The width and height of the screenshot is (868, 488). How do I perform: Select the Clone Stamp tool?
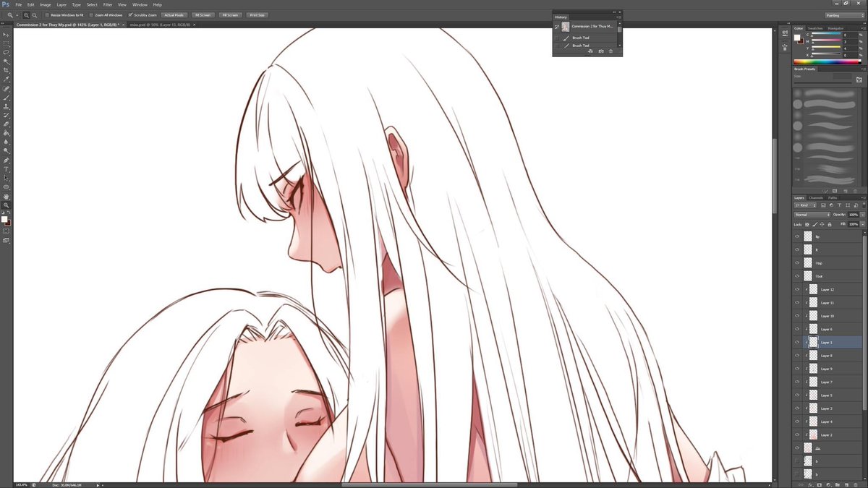pyautogui.click(x=7, y=106)
